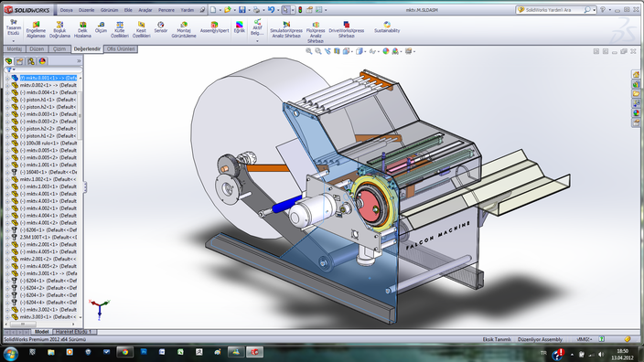Open Kesit Özellikleri section properties
644x362 pixels.
coord(141,30)
